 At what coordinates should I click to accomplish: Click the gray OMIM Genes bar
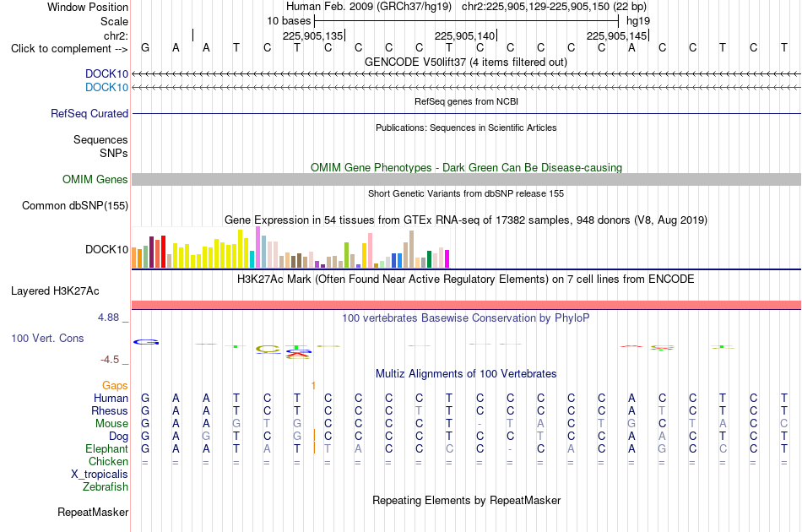coord(466,179)
